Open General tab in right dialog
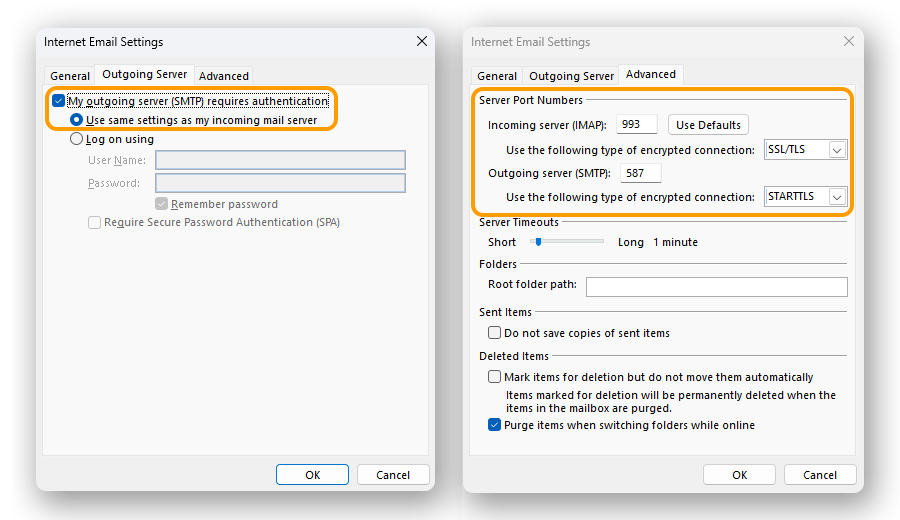The height and width of the screenshot is (520, 900). tap(497, 76)
